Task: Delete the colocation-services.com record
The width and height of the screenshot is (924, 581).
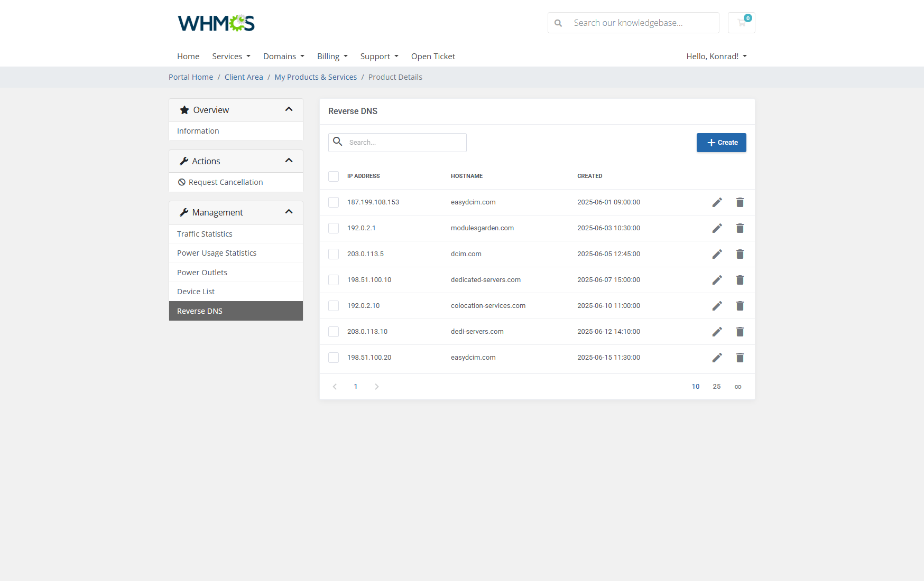Action: point(740,306)
